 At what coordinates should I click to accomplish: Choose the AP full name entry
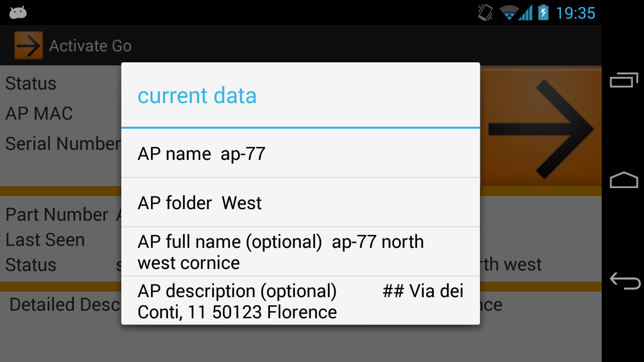point(300,252)
